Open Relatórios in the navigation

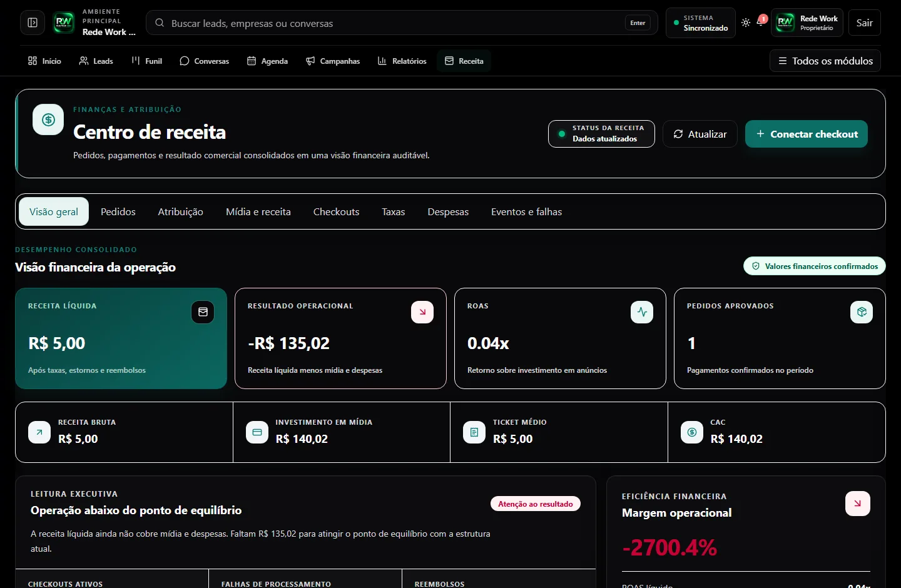402,61
